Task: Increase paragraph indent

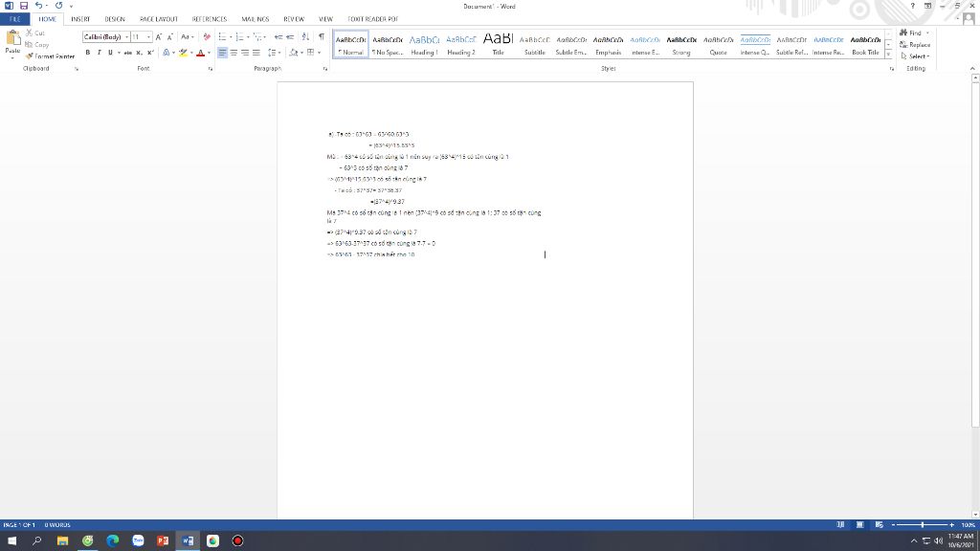Action: coord(290,37)
